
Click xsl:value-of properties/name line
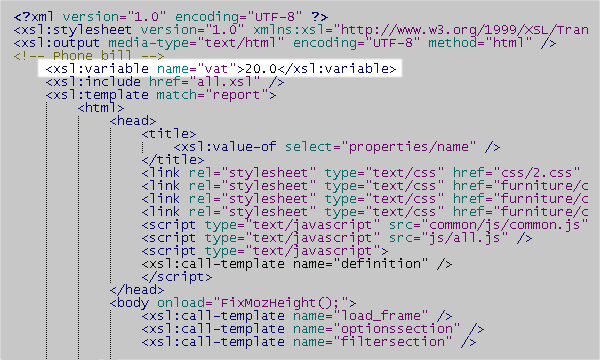pyautogui.click(x=337, y=147)
